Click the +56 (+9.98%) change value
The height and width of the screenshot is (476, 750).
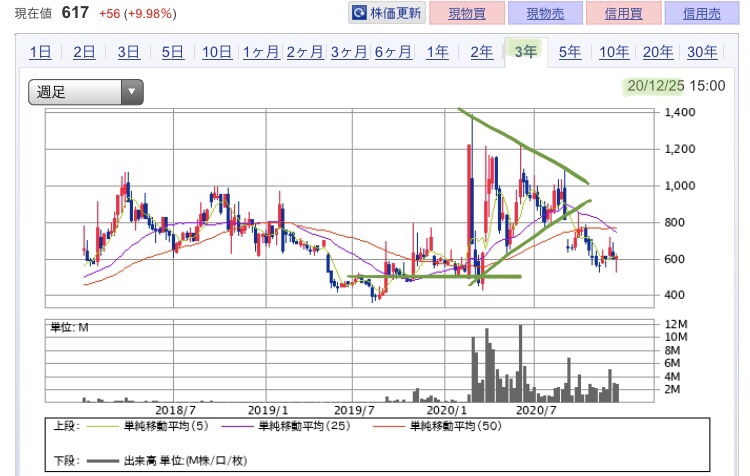click(138, 13)
